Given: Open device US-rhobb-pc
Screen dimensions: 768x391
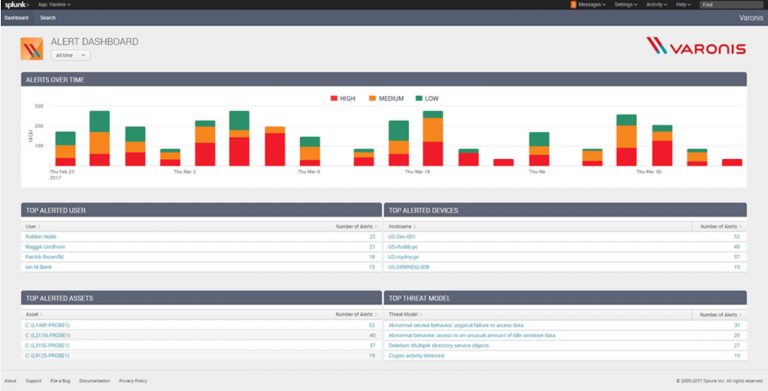Looking at the screenshot, I should 403,247.
